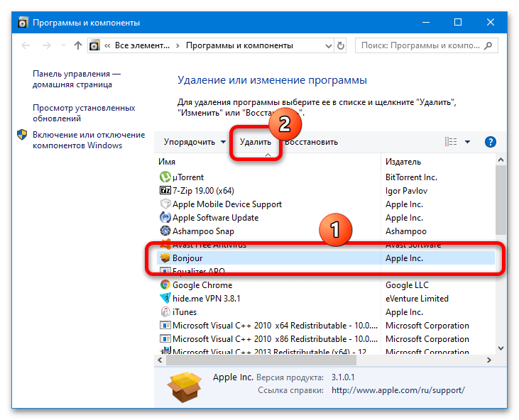
Task: Sort by the Издатель column header
Action: [403, 161]
